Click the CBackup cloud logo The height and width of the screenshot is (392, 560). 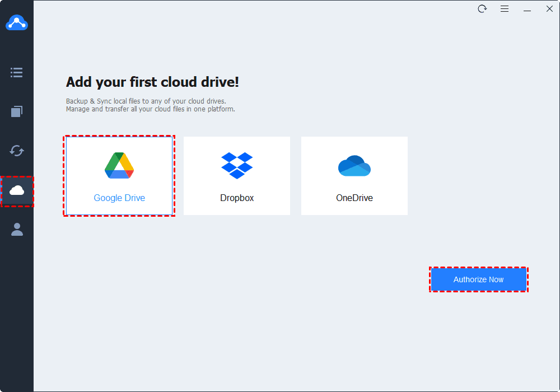pyautogui.click(x=17, y=23)
